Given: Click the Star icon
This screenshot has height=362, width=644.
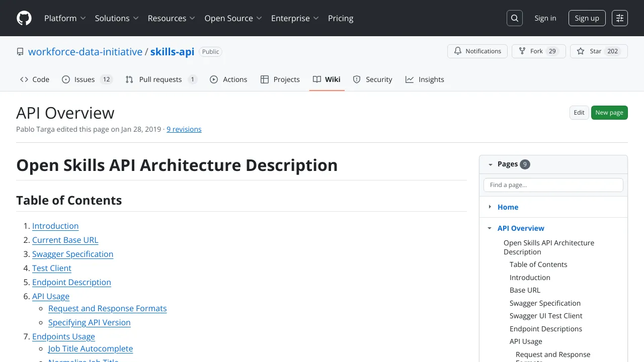Looking at the screenshot, I should [581, 51].
